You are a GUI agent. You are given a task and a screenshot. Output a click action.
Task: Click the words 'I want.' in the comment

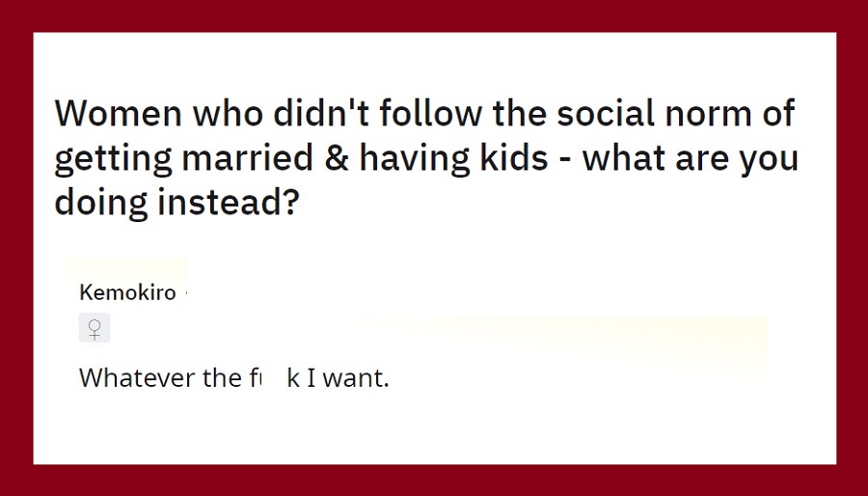[347, 378]
